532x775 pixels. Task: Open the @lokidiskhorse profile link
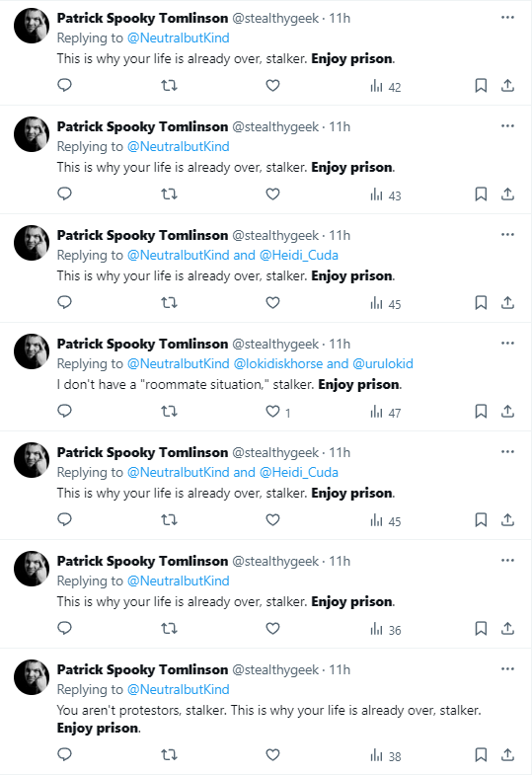278,364
